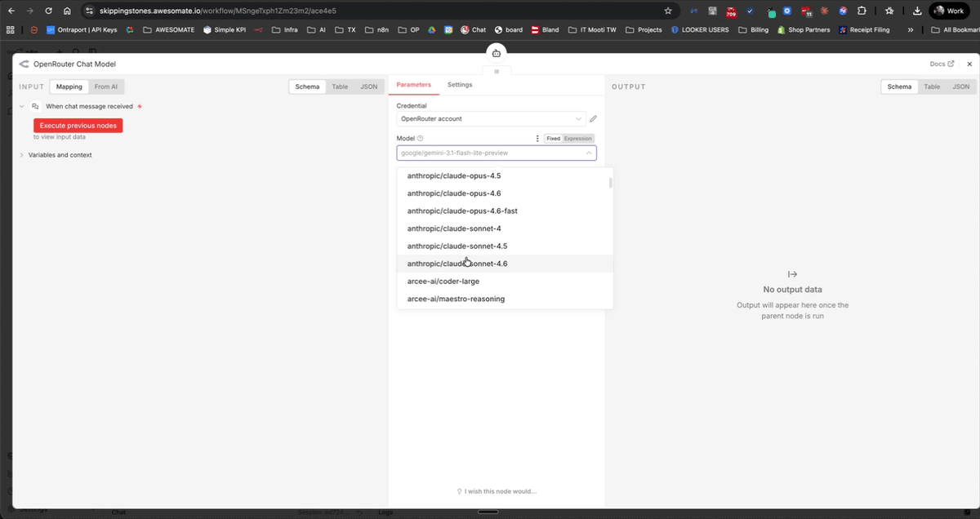Click the pencil icon to edit credential
Image resolution: width=980 pixels, height=519 pixels.
point(593,118)
